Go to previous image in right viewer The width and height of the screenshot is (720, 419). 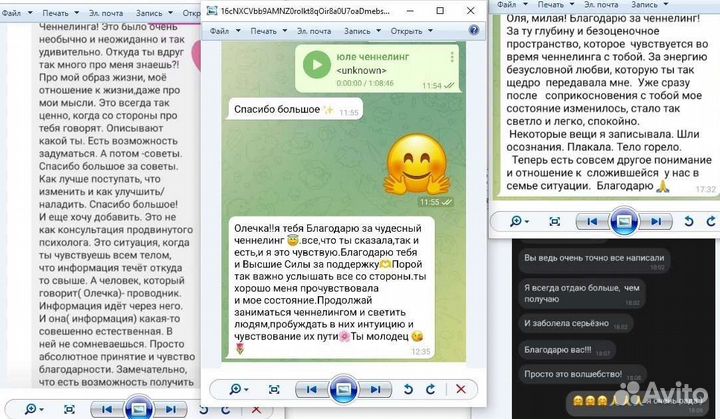[x=592, y=221]
